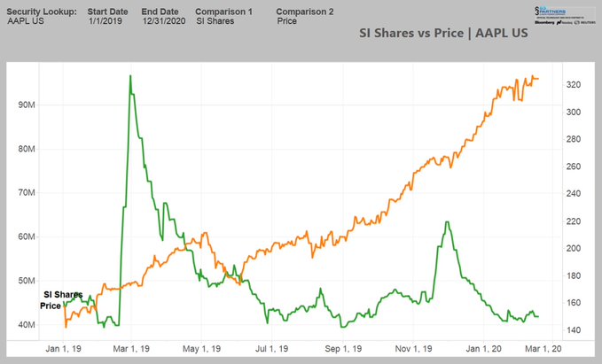Click the 320 right axis price label
This screenshot has width=602, height=364.
[x=575, y=85]
